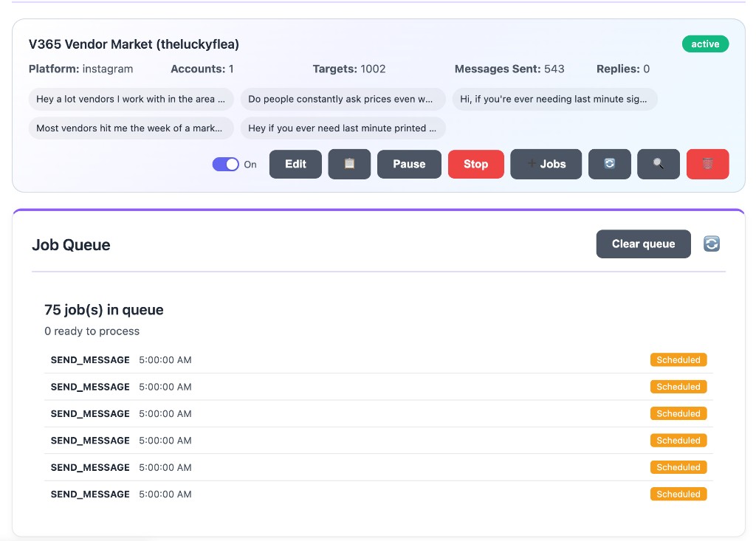Click the clipboard icon button next to Edit
Screen dimensions: 756x541
click(x=349, y=164)
